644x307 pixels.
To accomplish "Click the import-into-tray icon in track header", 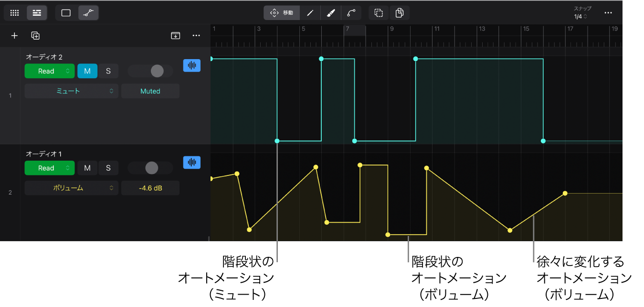I will pyautogui.click(x=176, y=36).
